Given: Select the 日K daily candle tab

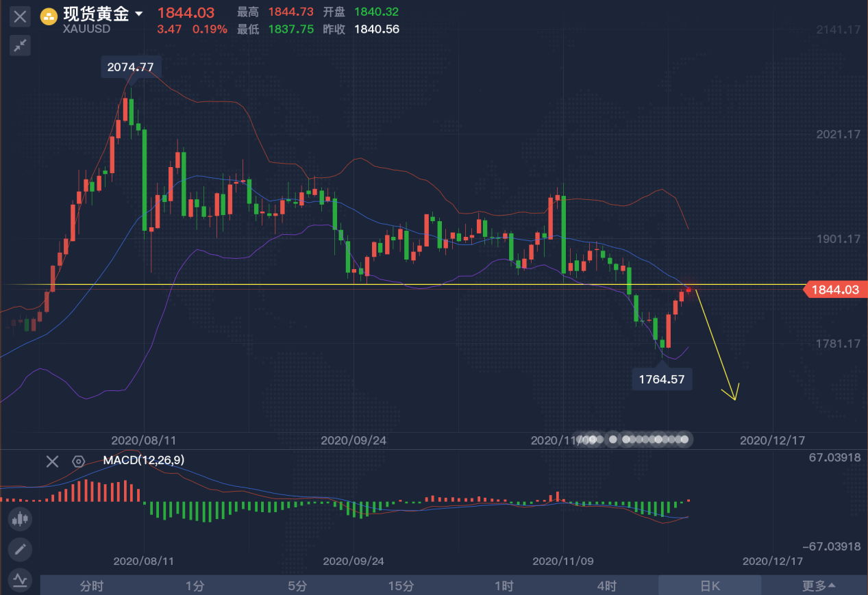Looking at the screenshot, I should pos(710,585).
